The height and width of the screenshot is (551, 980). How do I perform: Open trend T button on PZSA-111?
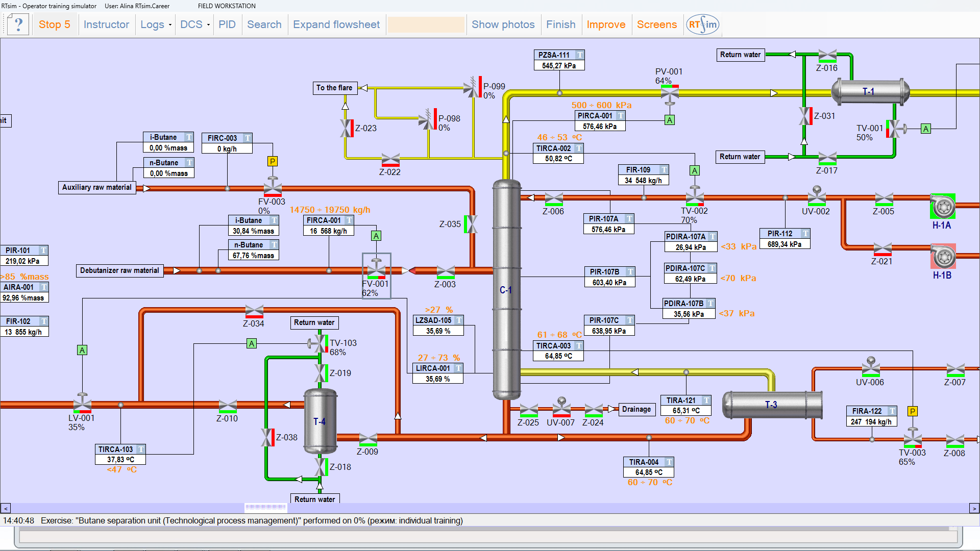pyautogui.click(x=580, y=55)
